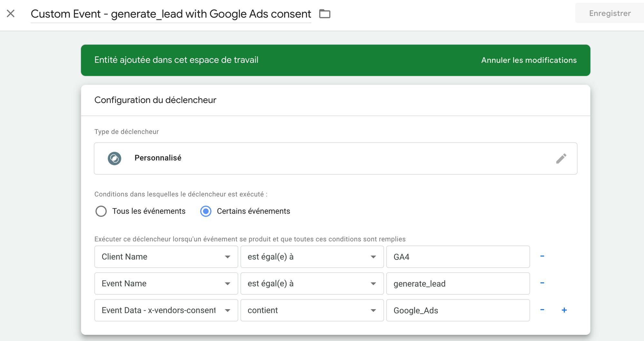Edit the trigger type with the pencil icon
The width and height of the screenshot is (644, 341).
pos(561,158)
